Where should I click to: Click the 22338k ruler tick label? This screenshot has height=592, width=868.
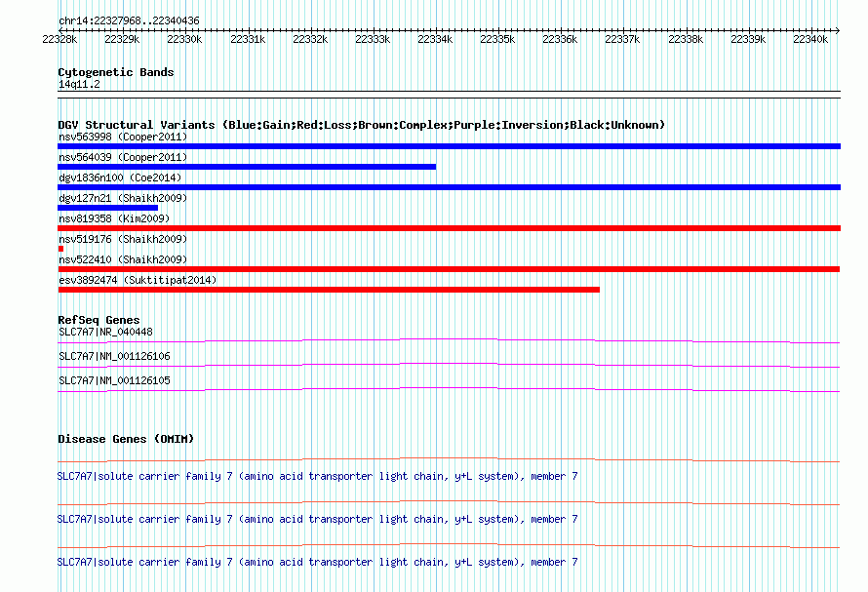coord(686,39)
